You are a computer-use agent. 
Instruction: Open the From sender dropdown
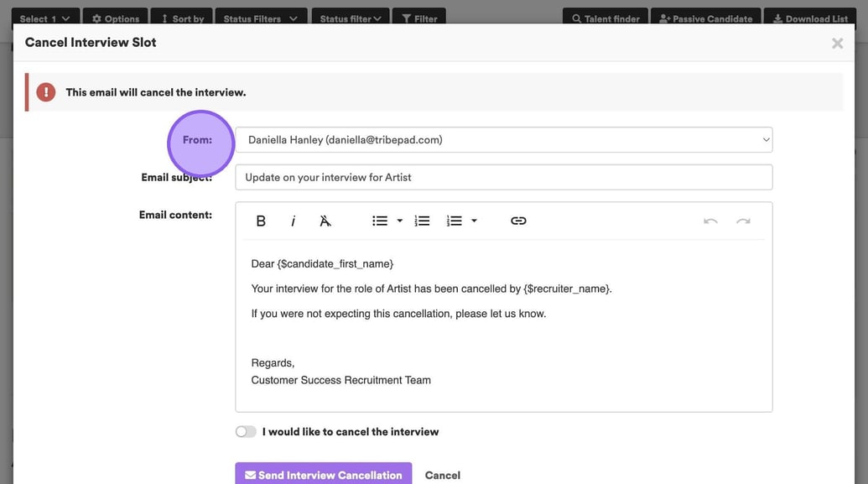pos(503,140)
